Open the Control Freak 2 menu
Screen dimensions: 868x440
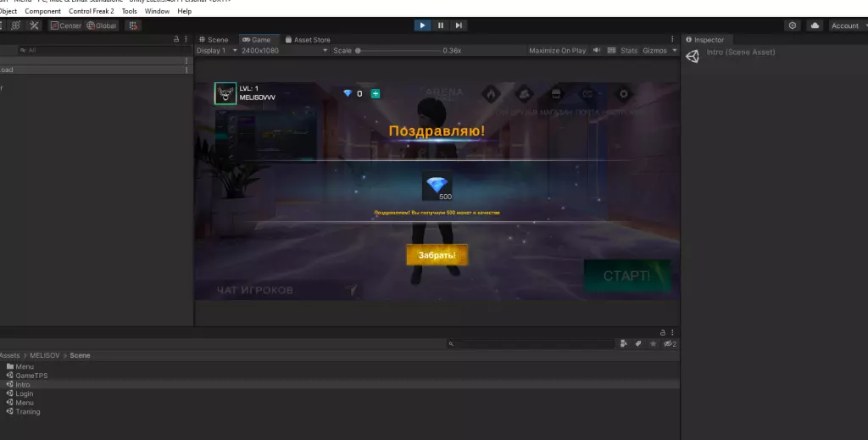pos(92,11)
